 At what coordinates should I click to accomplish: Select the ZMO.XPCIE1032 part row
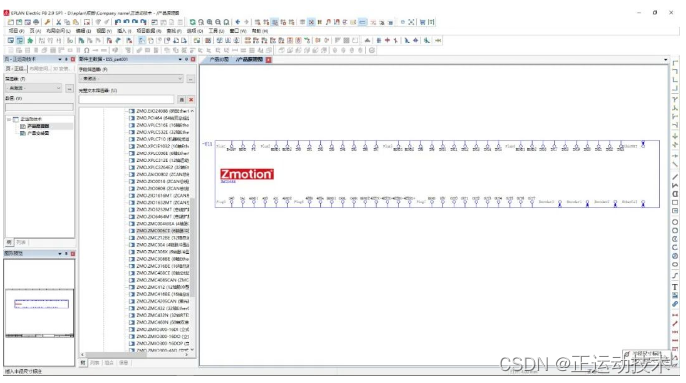pos(160,146)
